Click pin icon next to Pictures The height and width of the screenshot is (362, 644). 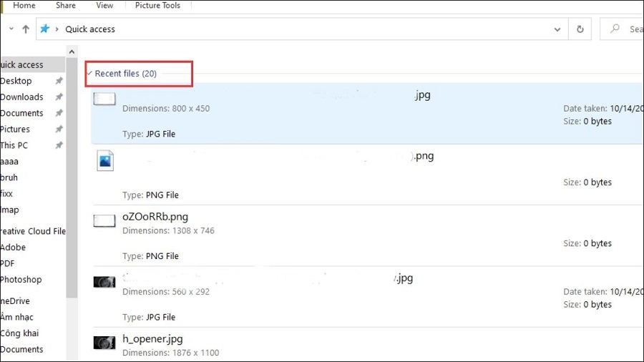click(59, 129)
